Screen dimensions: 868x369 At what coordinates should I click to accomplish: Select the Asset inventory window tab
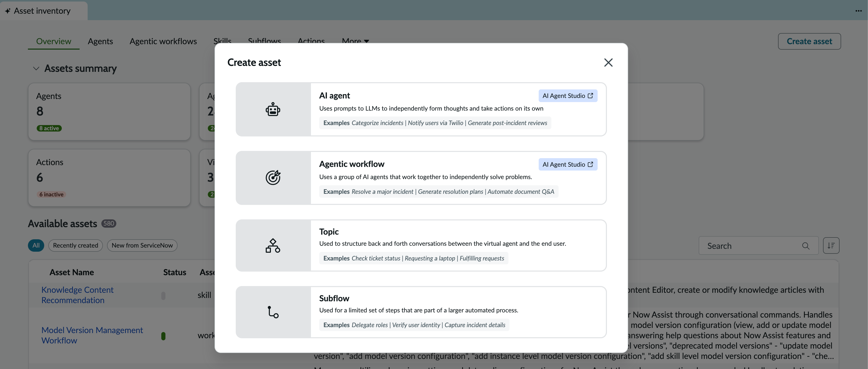pyautogui.click(x=44, y=11)
